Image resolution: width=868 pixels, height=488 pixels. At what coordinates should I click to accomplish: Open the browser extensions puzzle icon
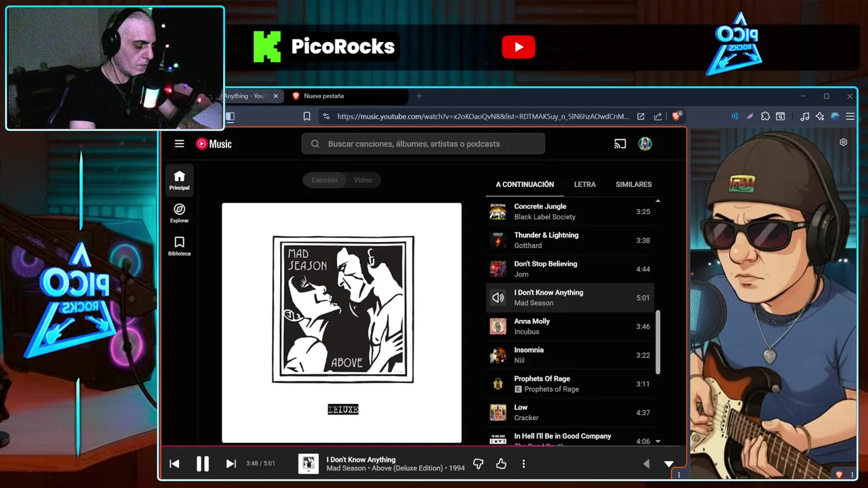click(x=765, y=117)
